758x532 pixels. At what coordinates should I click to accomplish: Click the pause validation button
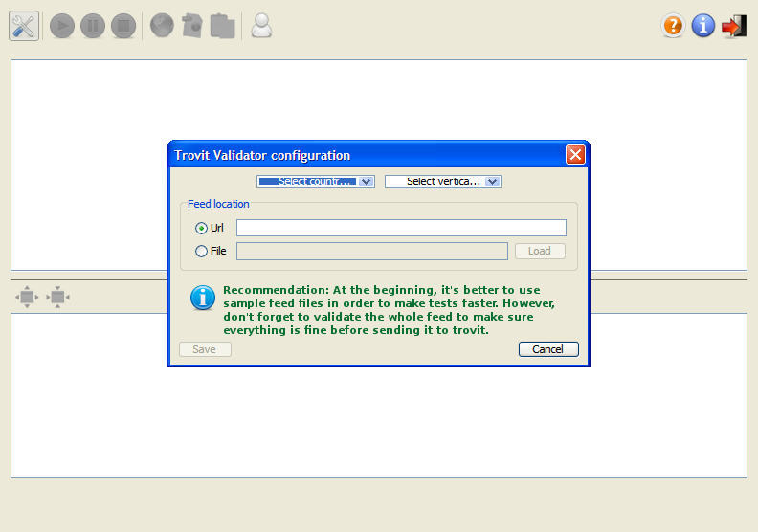[93, 26]
